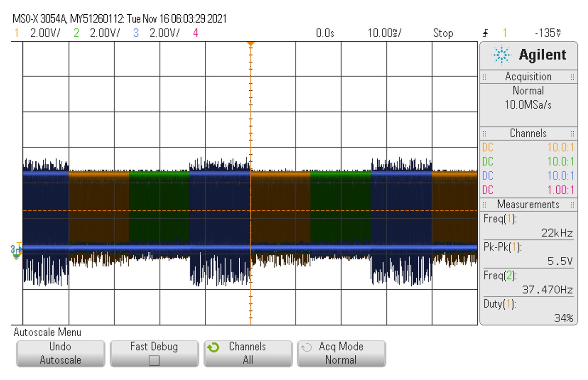Toggle channel 4 indicator in top bar

click(196, 33)
